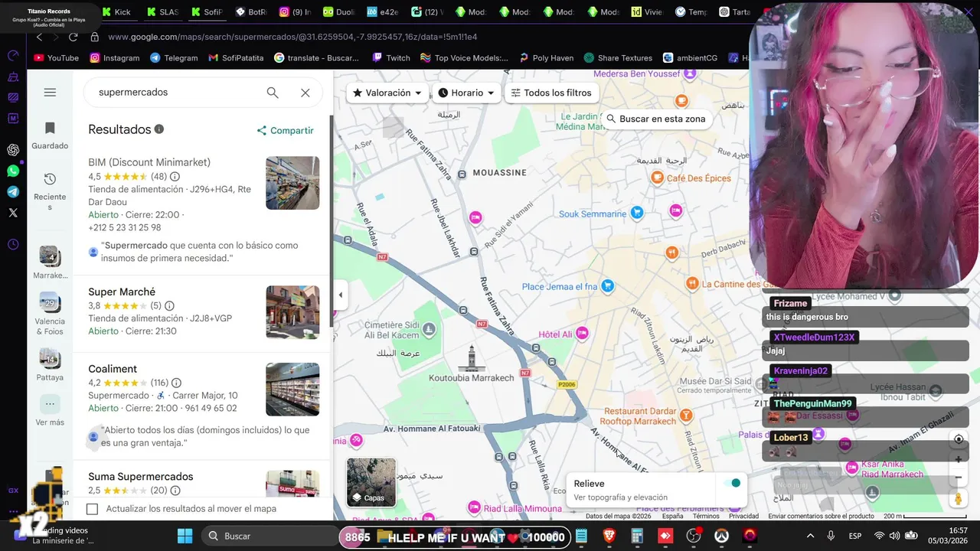Switch to the Vivie browser tab
The width and height of the screenshot is (980, 551).
coord(647,12)
